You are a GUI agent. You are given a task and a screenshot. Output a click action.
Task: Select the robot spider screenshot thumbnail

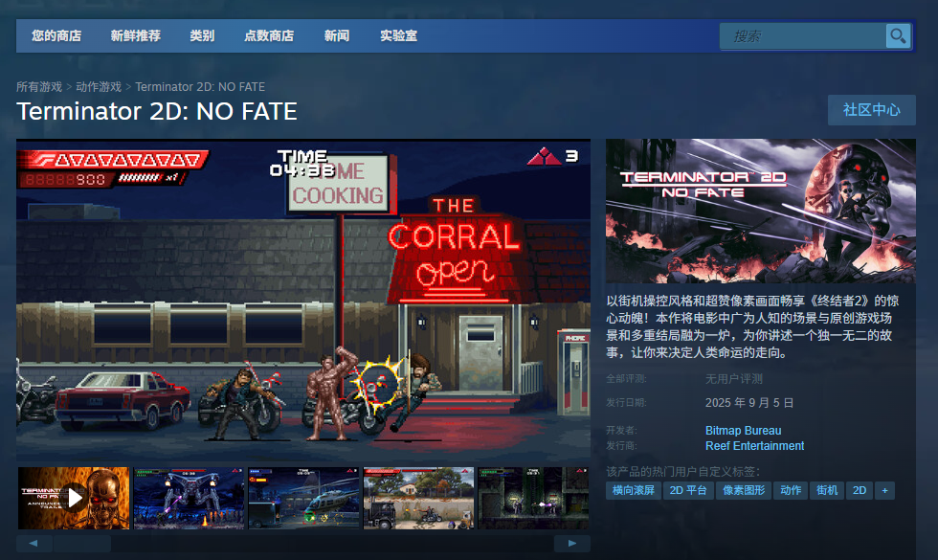click(189, 498)
